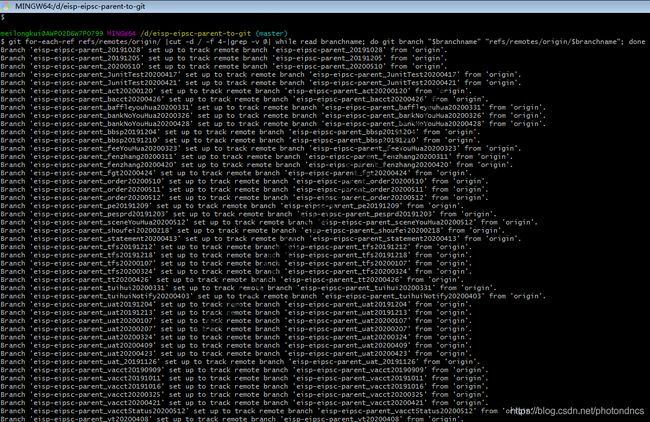Click the (master) branch indicator in prompt
The height and width of the screenshot is (422, 650).
click(272, 34)
